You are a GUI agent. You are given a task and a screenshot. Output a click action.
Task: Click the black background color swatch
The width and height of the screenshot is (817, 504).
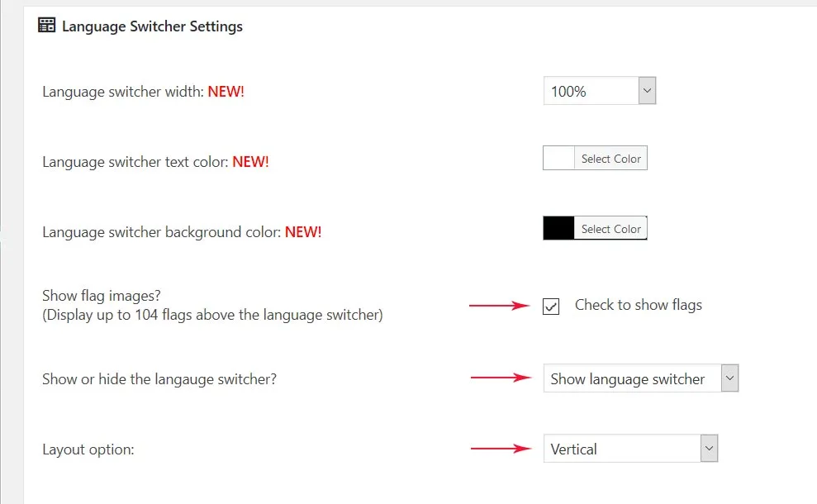point(558,228)
